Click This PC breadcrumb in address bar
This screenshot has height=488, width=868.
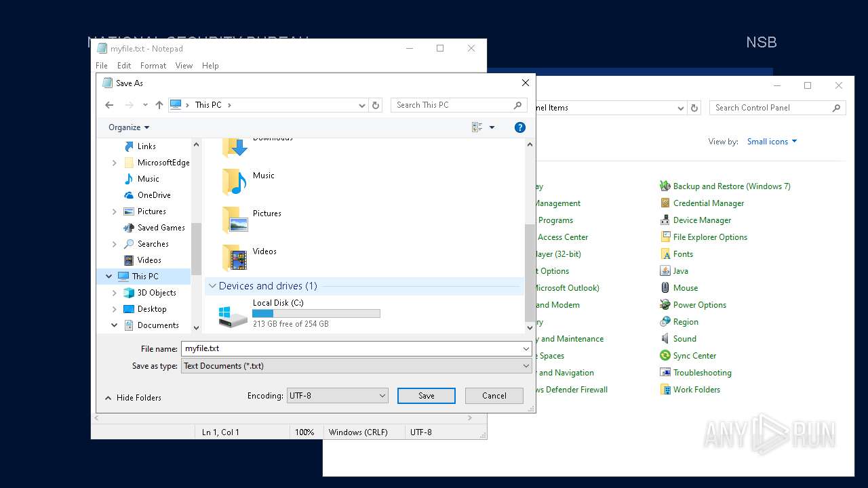208,105
